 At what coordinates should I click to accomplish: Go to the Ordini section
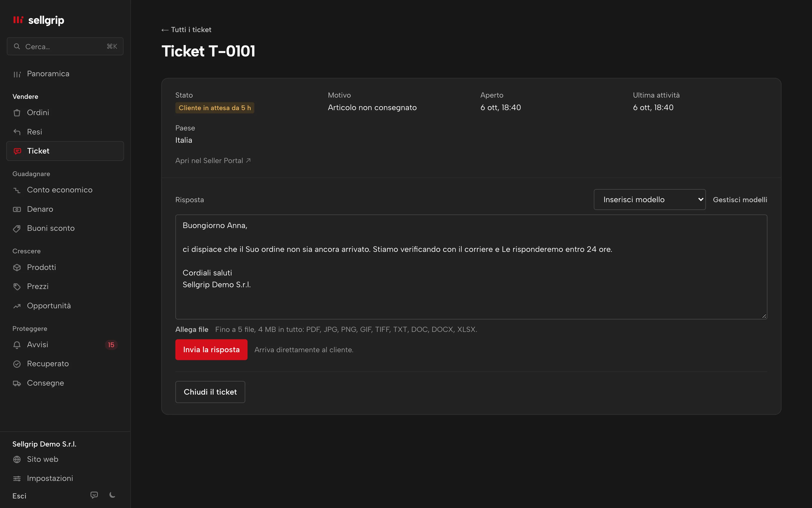(65, 113)
